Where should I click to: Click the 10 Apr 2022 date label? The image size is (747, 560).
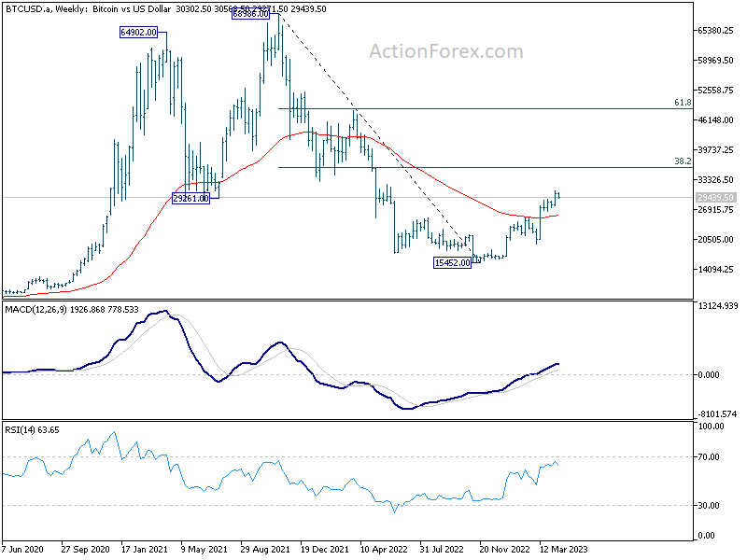click(x=384, y=550)
